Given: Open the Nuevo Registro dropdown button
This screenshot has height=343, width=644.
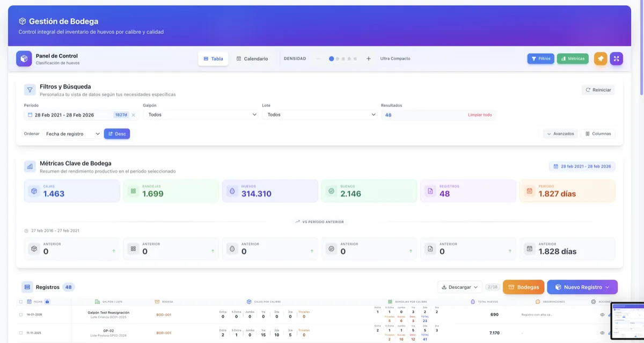Looking at the screenshot, I should [582, 287].
